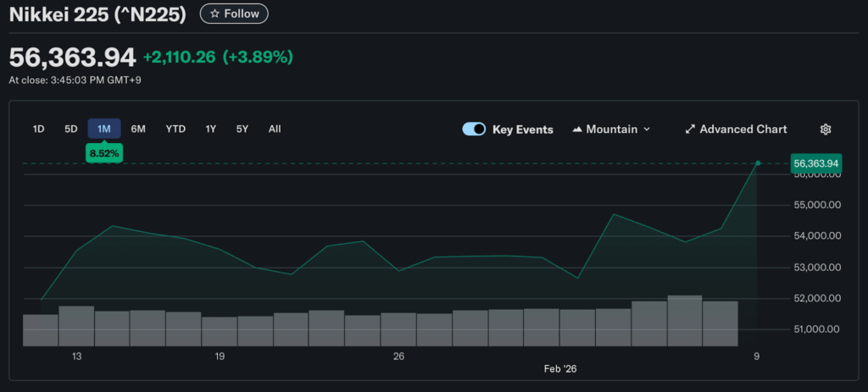The image size is (868, 392).
Task: Click the Follow star button
Action: coord(234,14)
